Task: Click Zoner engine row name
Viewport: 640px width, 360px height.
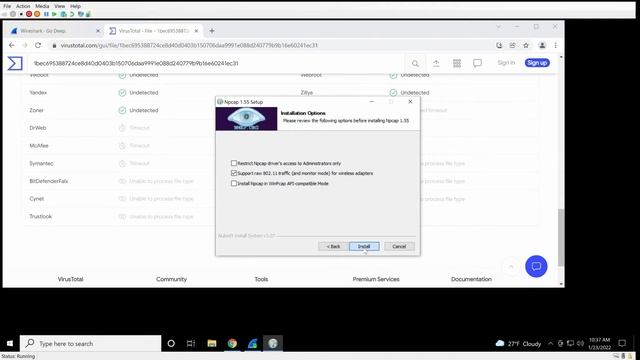Action: [x=36, y=110]
